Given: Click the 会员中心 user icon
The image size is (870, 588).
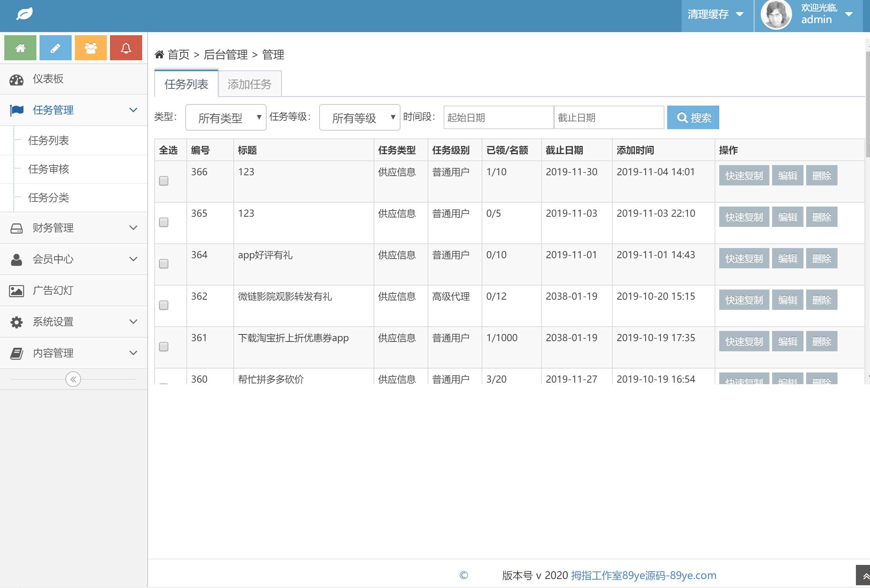Looking at the screenshot, I should [16, 259].
